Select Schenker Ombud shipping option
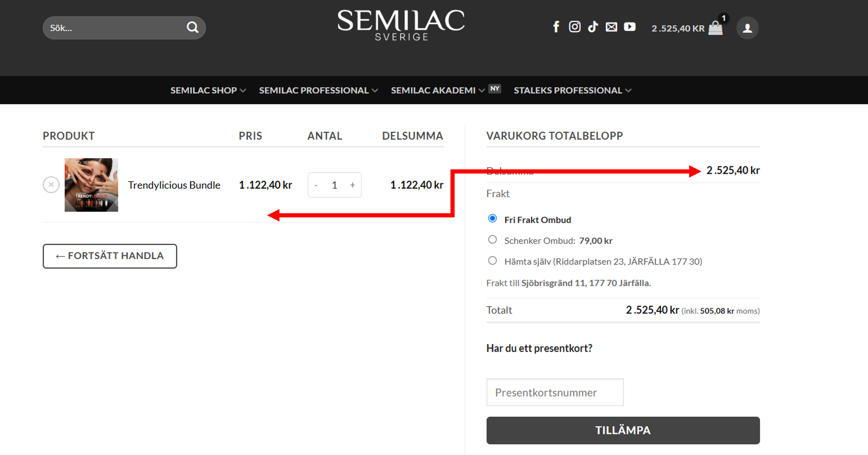Image resolution: width=868 pixels, height=455 pixels. 492,240
